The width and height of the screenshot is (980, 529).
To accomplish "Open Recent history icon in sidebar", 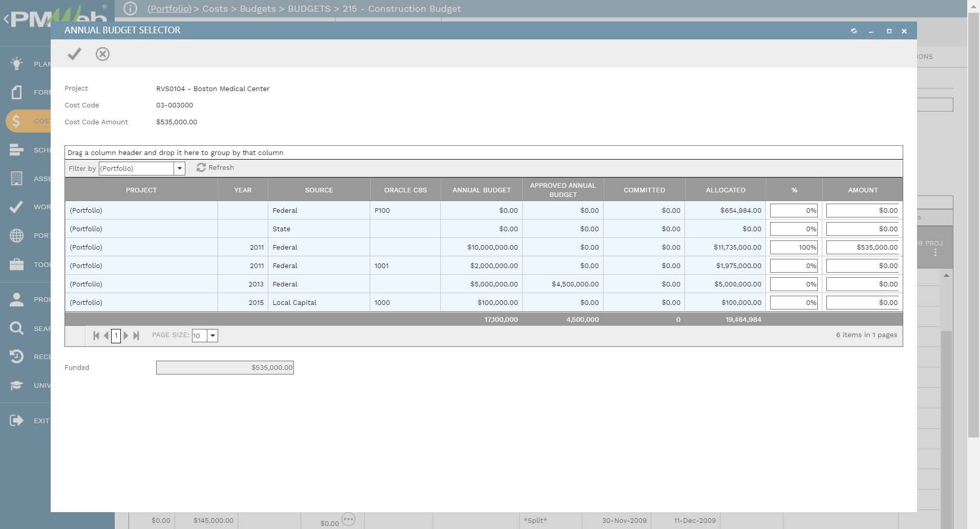I will click(x=16, y=357).
